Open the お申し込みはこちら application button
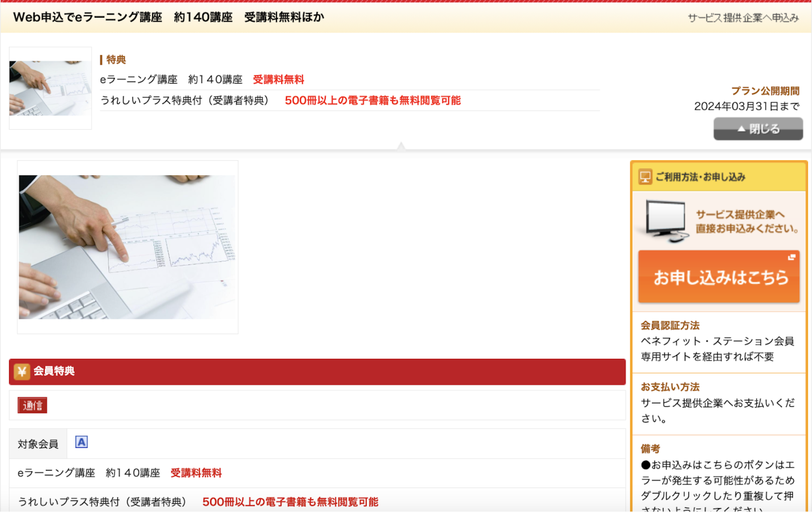The width and height of the screenshot is (812, 512). tap(719, 277)
